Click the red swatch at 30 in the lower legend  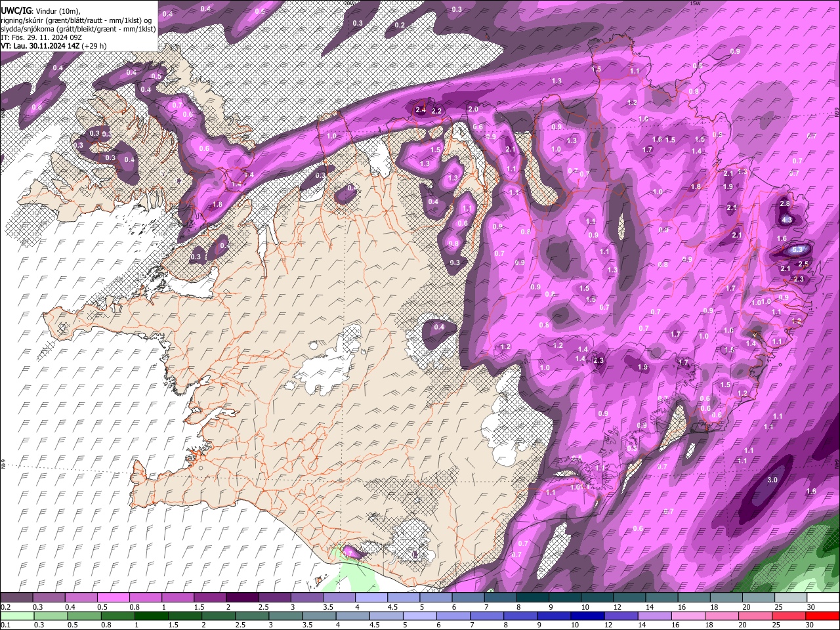(822, 616)
